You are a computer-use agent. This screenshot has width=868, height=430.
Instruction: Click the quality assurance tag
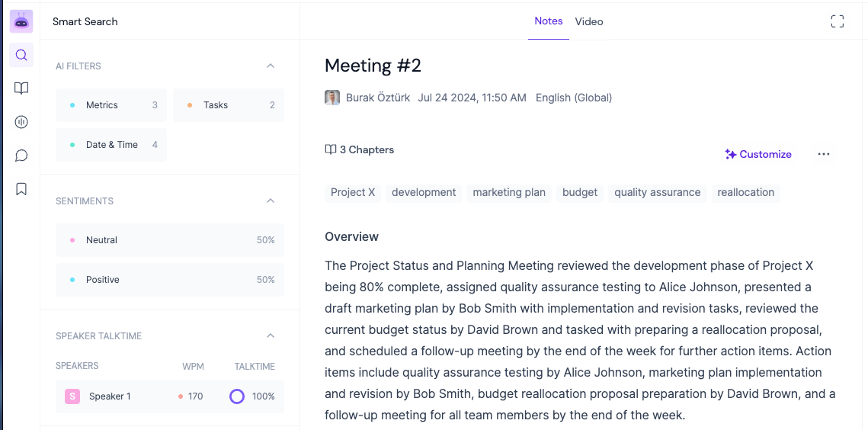tap(657, 193)
